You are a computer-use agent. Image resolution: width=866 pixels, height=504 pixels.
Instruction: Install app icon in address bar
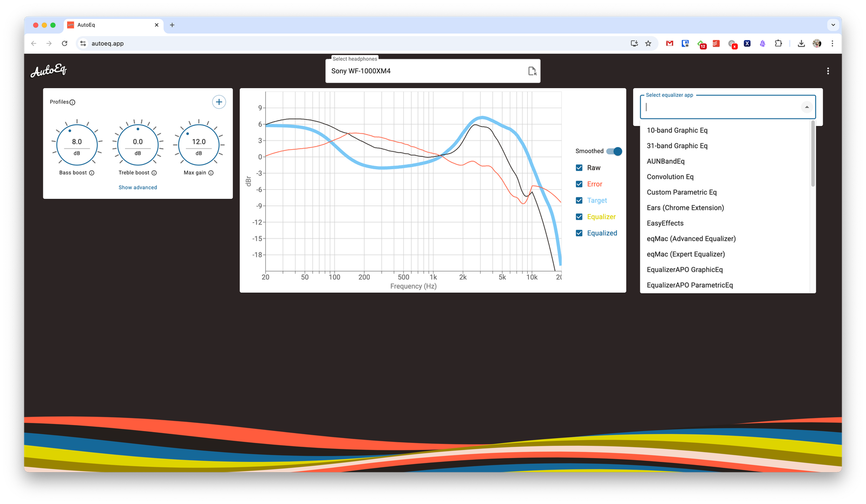[634, 43]
